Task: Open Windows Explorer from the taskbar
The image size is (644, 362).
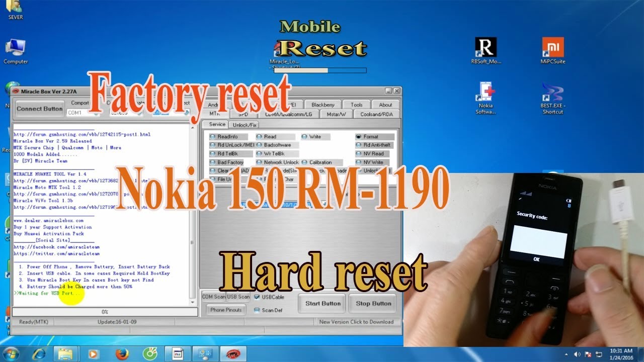Action: tap(65, 354)
